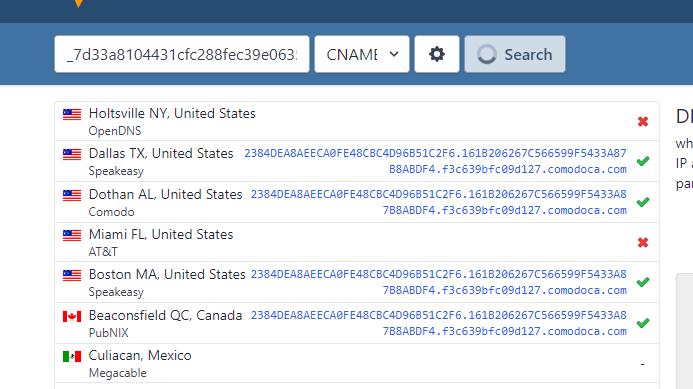The image size is (693, 389).
Task: Open the CNAME record type dropdown
Action: (362, 54)
